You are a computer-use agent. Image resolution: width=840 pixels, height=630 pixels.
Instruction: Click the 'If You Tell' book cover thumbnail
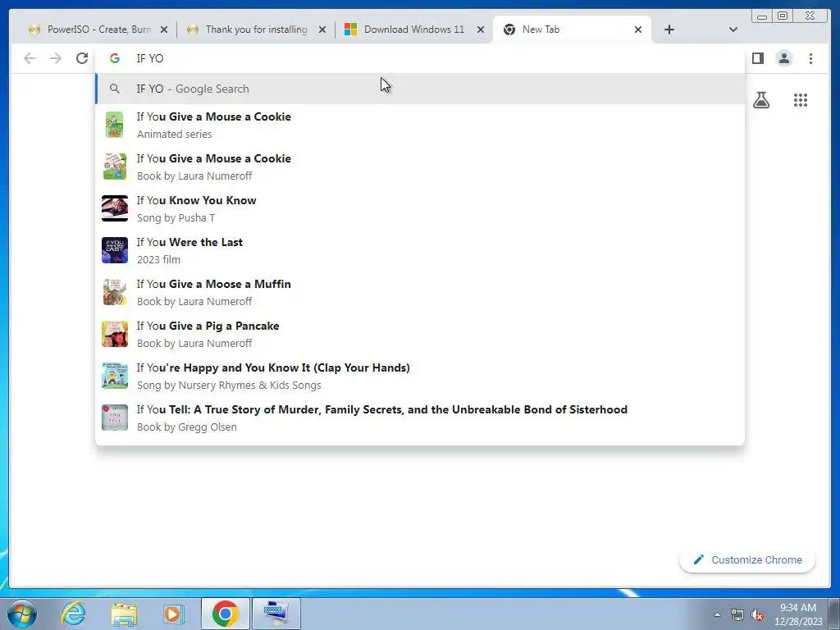pos(115,418)
